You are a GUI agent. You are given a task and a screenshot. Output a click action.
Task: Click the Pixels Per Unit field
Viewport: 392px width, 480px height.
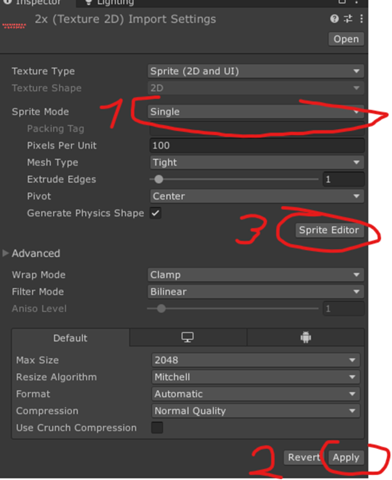pyautogui.click(x=257, y=145)
